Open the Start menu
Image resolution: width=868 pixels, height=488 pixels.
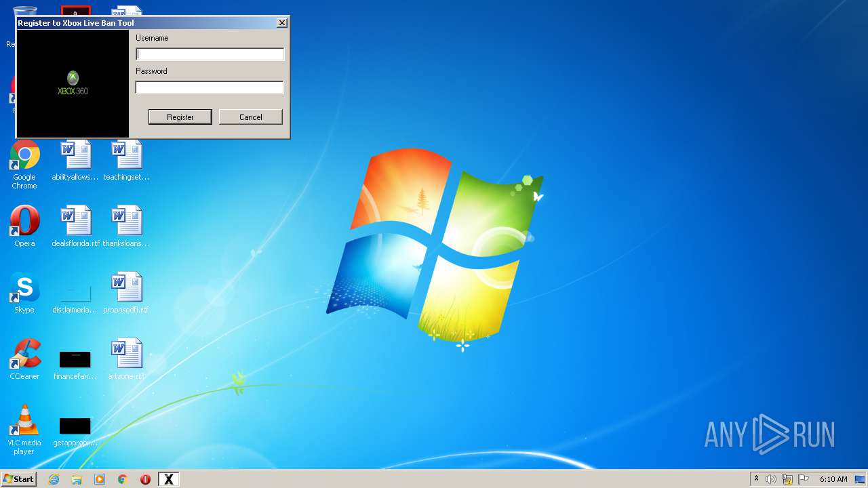coord(18,479)
